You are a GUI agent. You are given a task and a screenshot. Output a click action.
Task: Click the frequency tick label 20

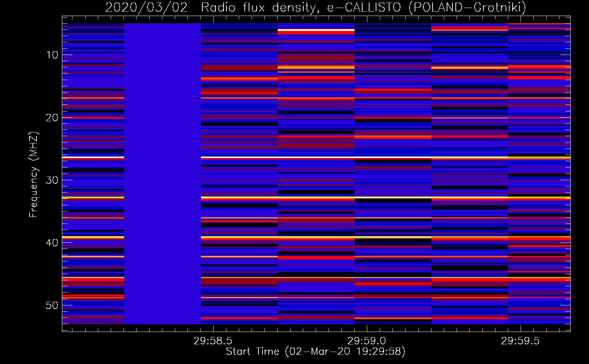point(52,118)
